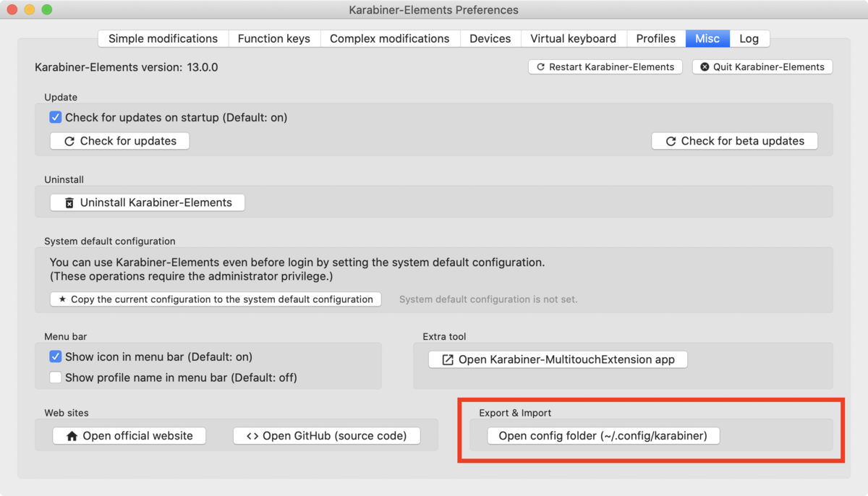This screenshot has height=496, width=868.
Task: Select the Devices tab
Action: click(490, 38)
